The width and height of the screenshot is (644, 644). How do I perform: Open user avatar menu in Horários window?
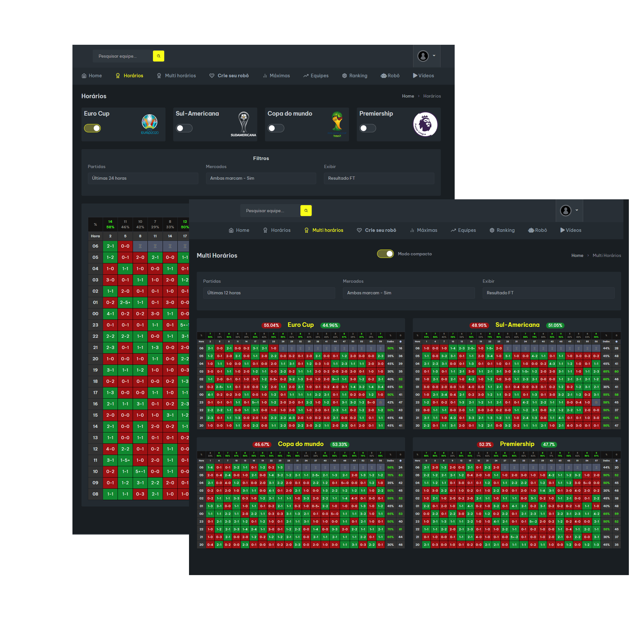[x=423, y=56]
